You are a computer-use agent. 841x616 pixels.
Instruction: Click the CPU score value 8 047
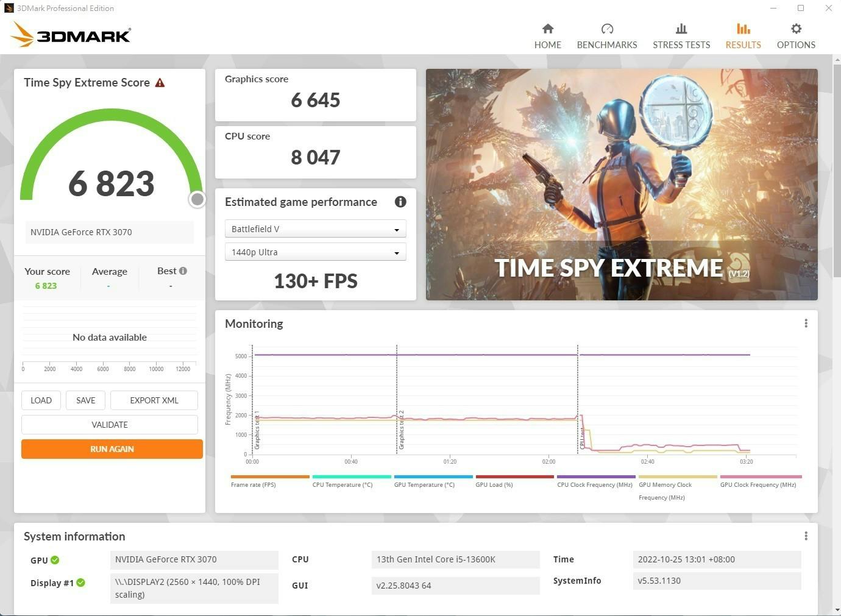[315, 157]
